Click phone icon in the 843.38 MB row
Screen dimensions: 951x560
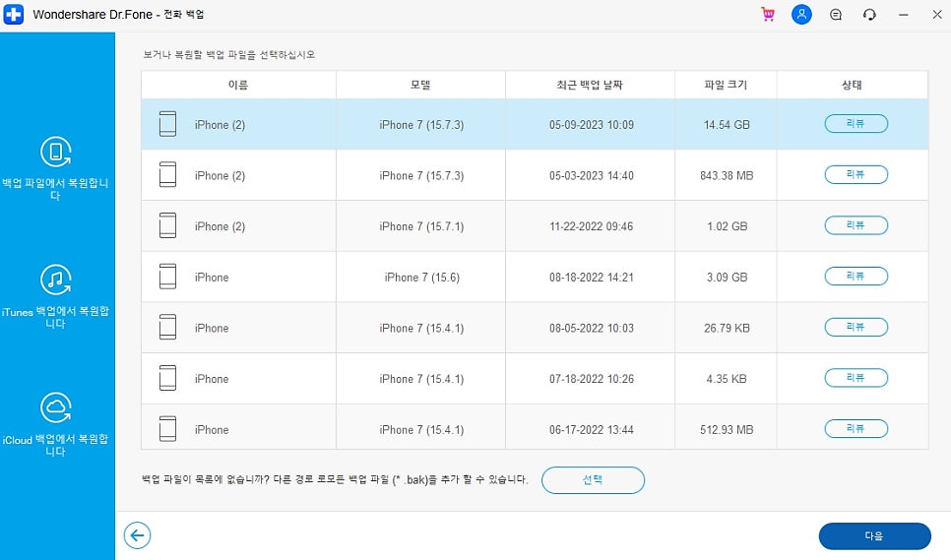tap(167, 175)
